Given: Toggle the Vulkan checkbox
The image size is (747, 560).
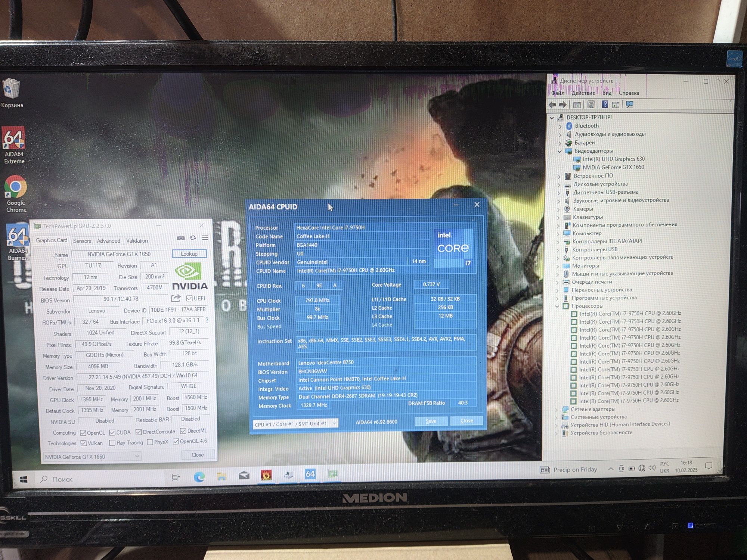Looking at the screenshot, I should coord(84,443).
